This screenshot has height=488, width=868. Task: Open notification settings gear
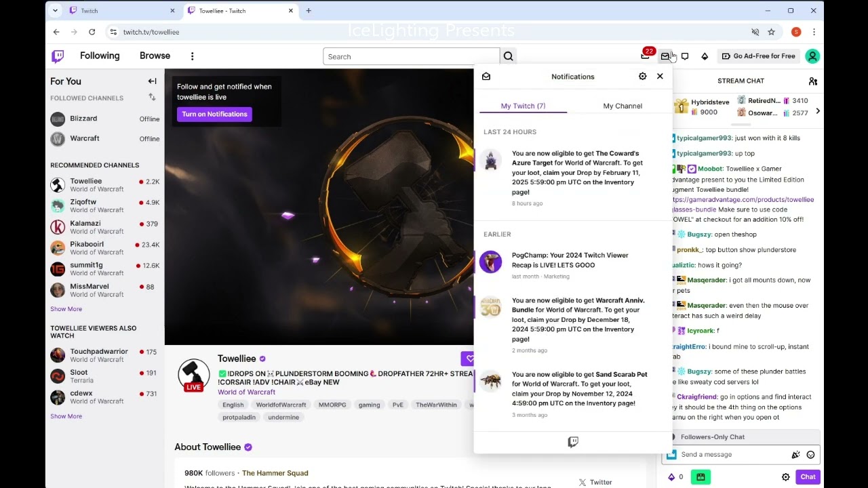642,77
